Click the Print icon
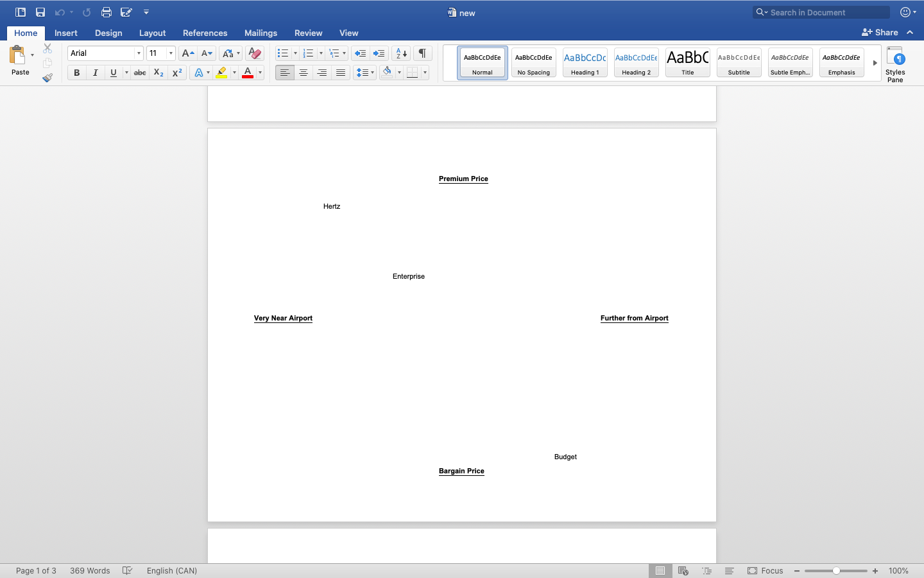This screenshot has width=924, height=578. 107,12
